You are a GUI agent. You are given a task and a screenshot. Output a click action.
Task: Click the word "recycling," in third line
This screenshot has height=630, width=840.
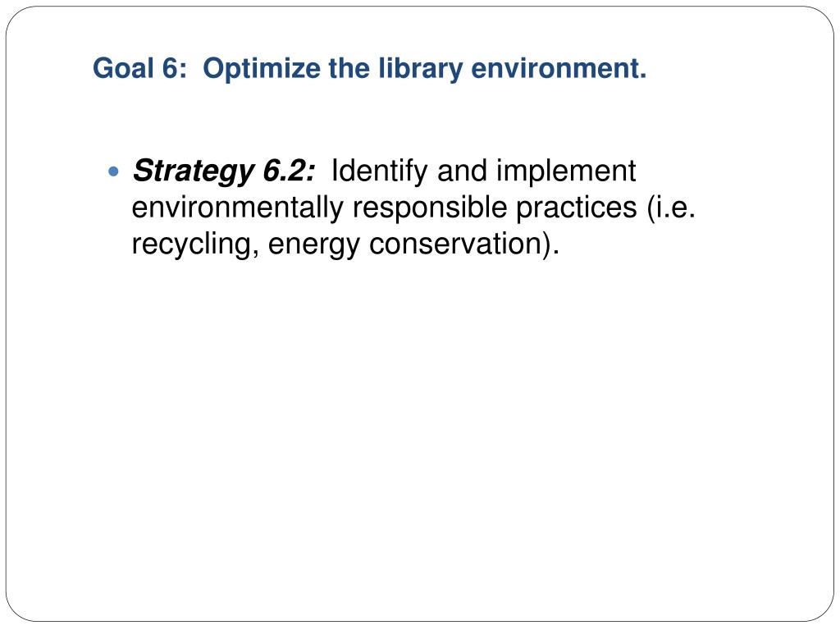(x=195, y=244)
